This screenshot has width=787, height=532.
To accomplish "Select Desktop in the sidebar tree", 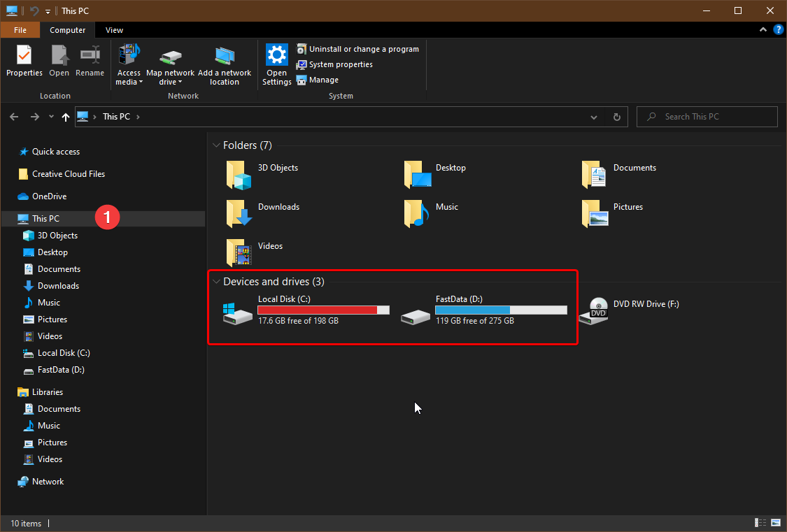I will (x=45, y=252).
